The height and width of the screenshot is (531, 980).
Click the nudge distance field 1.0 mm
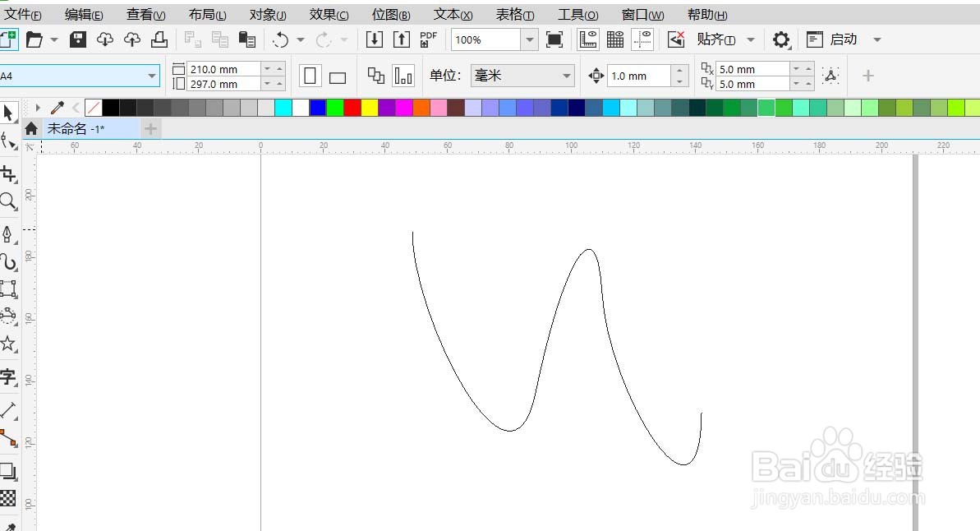click(638, 76)
